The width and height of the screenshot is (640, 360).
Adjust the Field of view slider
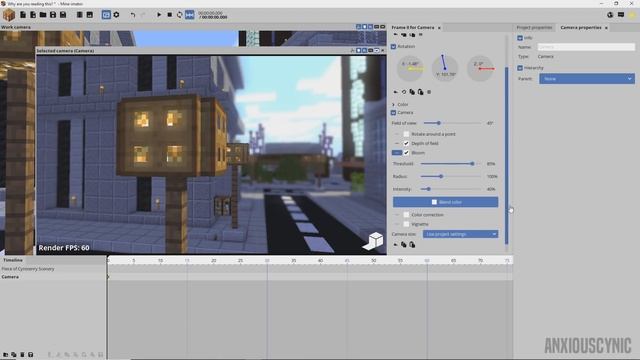pos(452,123)
